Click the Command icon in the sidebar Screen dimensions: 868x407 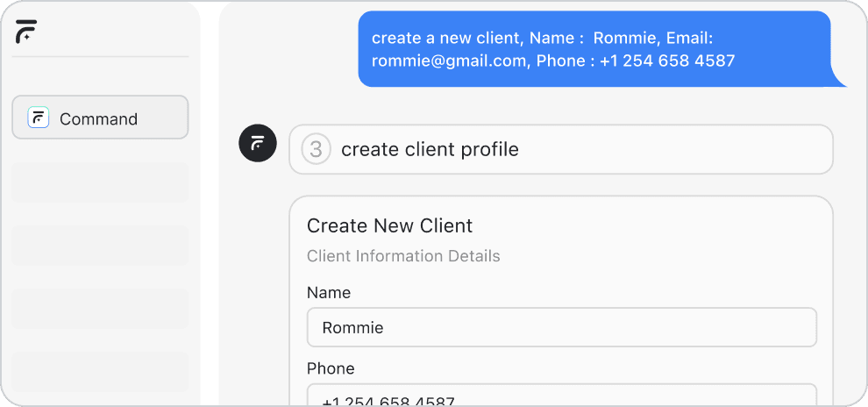(x=39, y=118)
